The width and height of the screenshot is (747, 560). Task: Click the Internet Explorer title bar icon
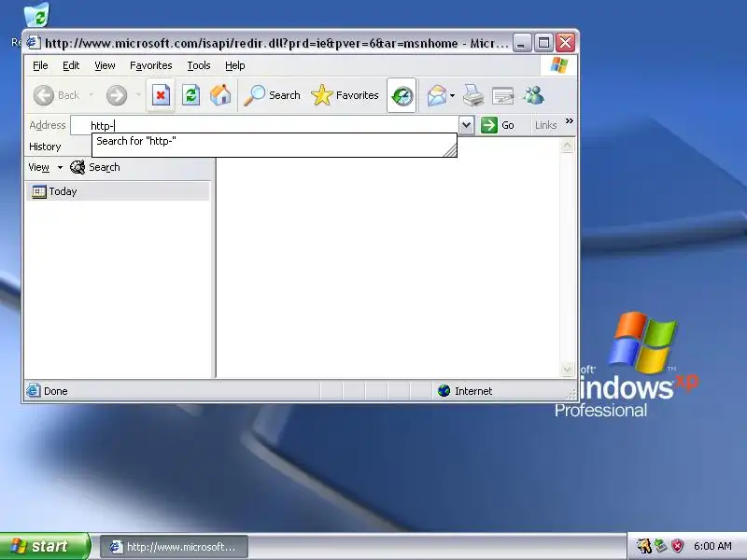pos(33,42)
